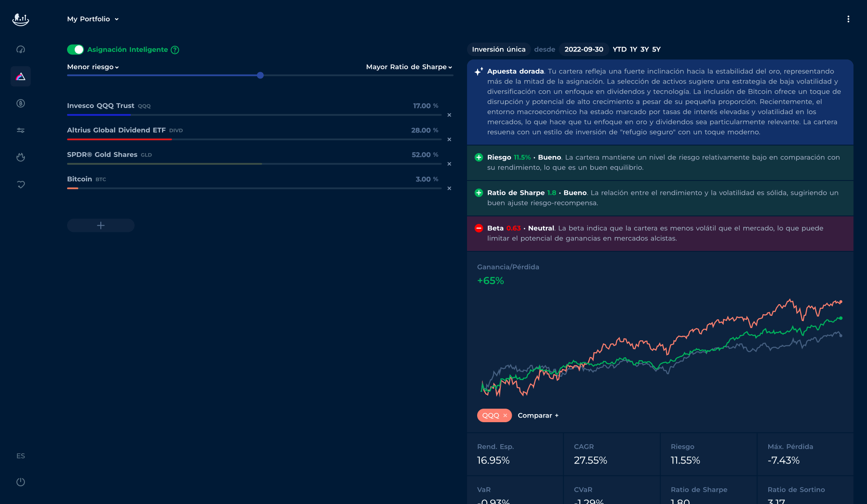The width and height of the screenshot is (867, 504).
Task: Switch language via ES button
Action: click(x=21, y=456)
